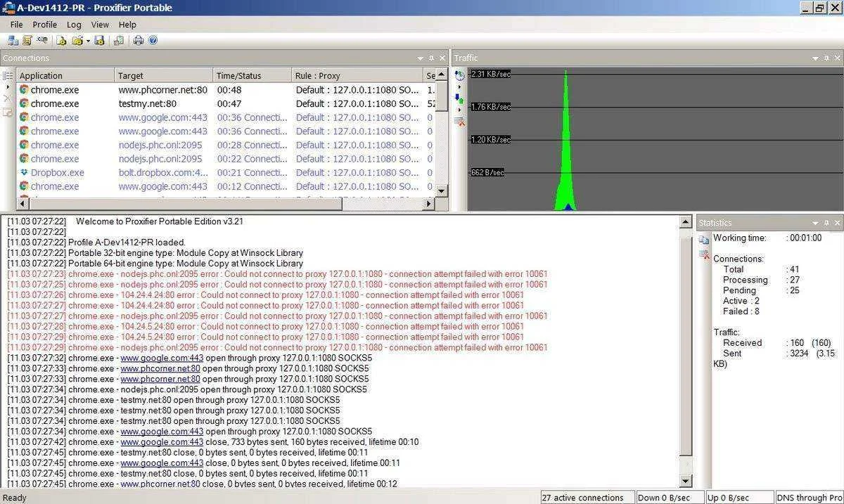Click the save profile disk icon
This screenshot has height=504, width=844.
[x=99, y=41]
